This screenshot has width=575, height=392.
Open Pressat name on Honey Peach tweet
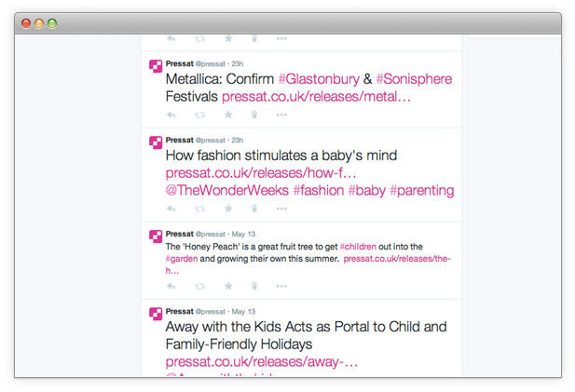click(x=179, y=234)
